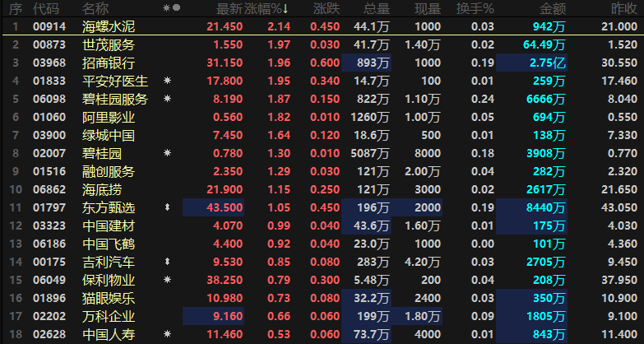Click the asterisk icon beside 平安好医生
This screenshot has width=644, height=344.
tap(167, 81)
